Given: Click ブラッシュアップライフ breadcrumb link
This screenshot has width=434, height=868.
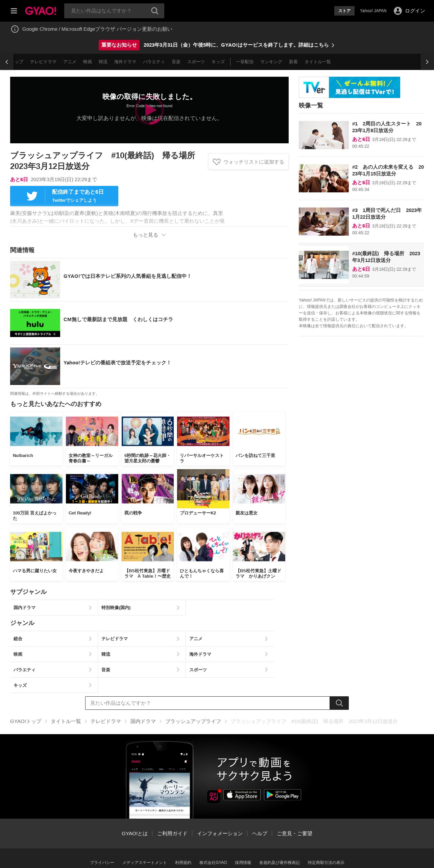Looking at the screenshot, I should tap(193, 721).
